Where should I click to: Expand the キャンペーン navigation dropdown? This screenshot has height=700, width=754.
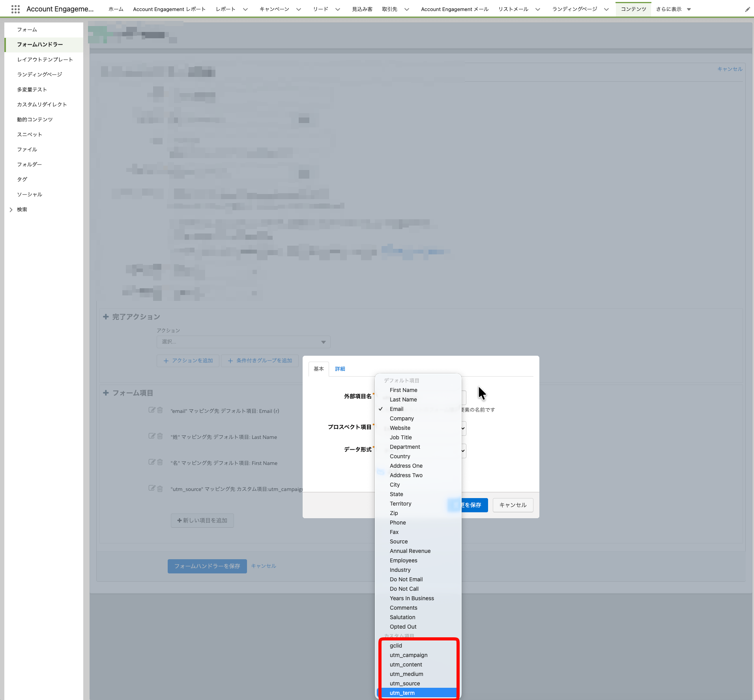[x=299, y=9]
